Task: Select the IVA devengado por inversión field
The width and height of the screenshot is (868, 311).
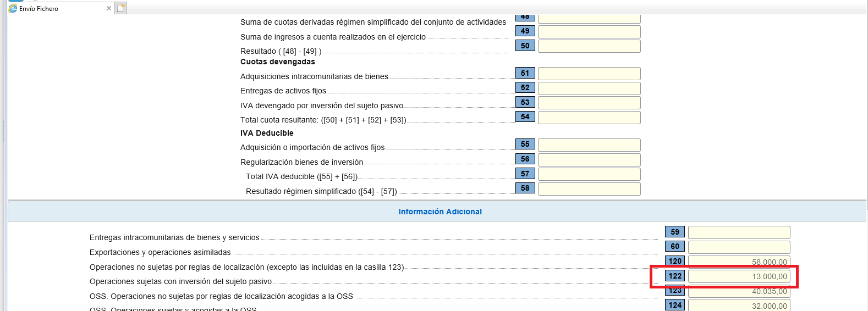Action: pyautogui.click(x=589, y=103)
